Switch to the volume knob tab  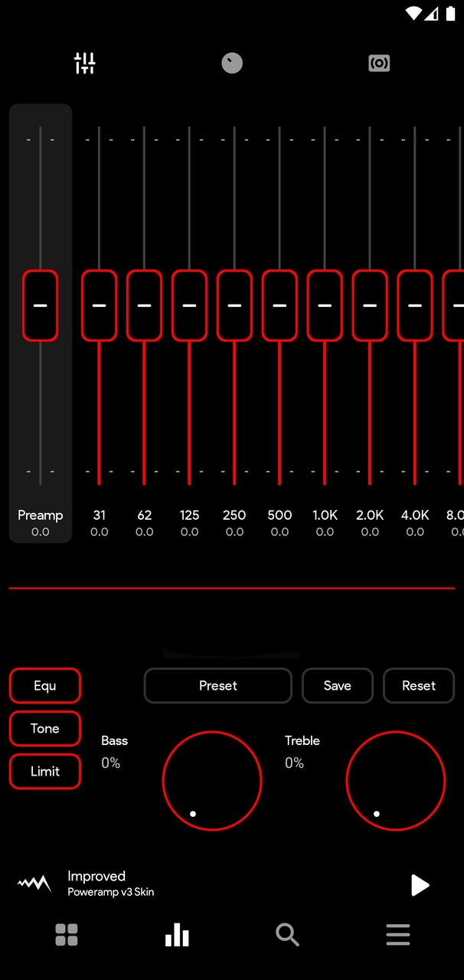[x=232, y=63]
